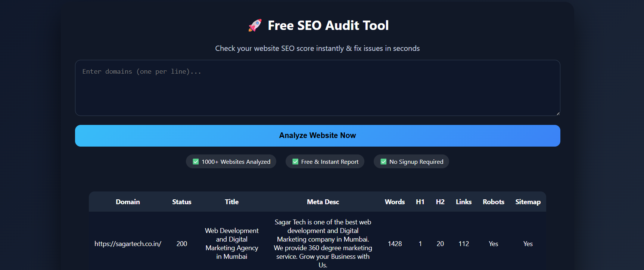Viewport: 644px width, 270px height.
Task: Click the Robots column header
Action: point(494,202)
